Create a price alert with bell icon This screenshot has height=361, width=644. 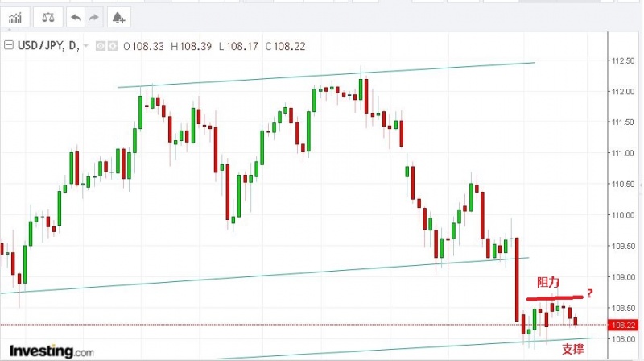118,16
